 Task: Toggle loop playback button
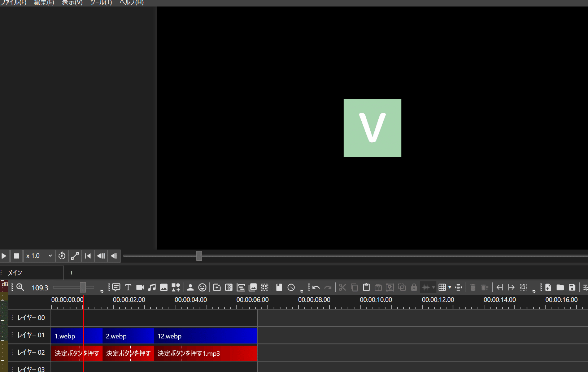point(62,256)
